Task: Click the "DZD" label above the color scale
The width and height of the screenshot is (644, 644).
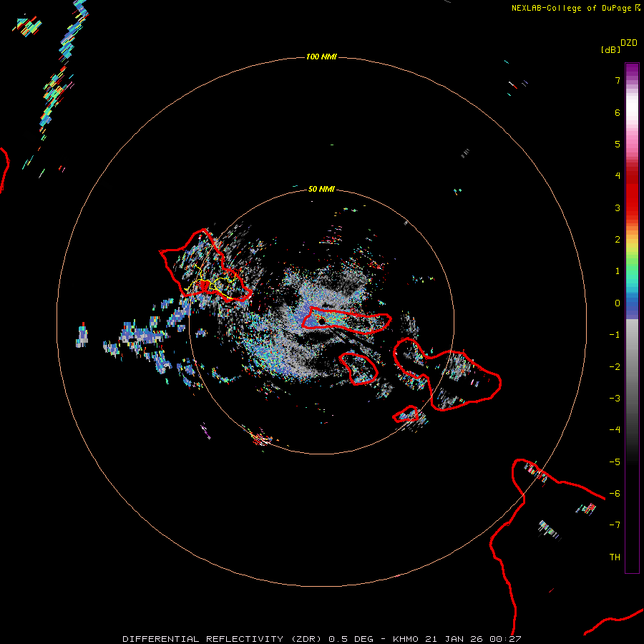Action: pos(629,43)
